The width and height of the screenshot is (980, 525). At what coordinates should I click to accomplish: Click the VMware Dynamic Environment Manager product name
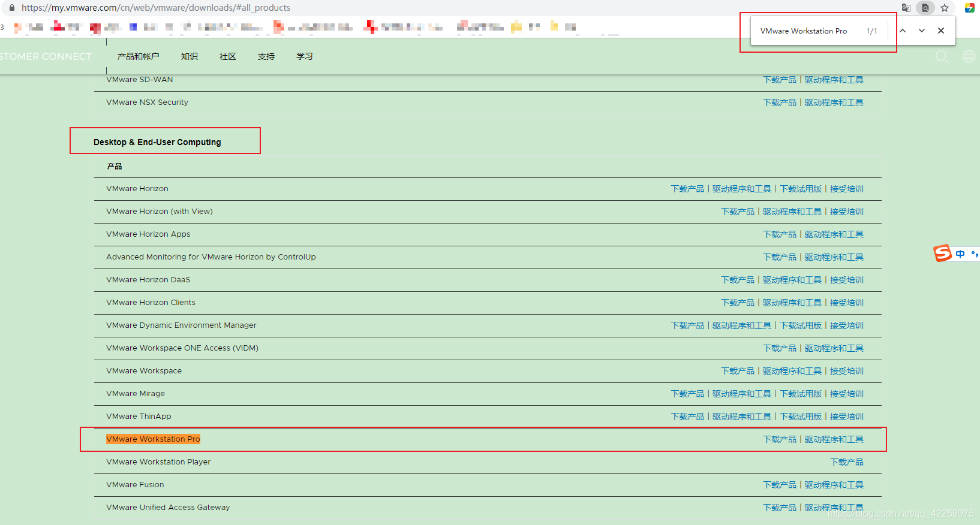click(x=181, y=325)
